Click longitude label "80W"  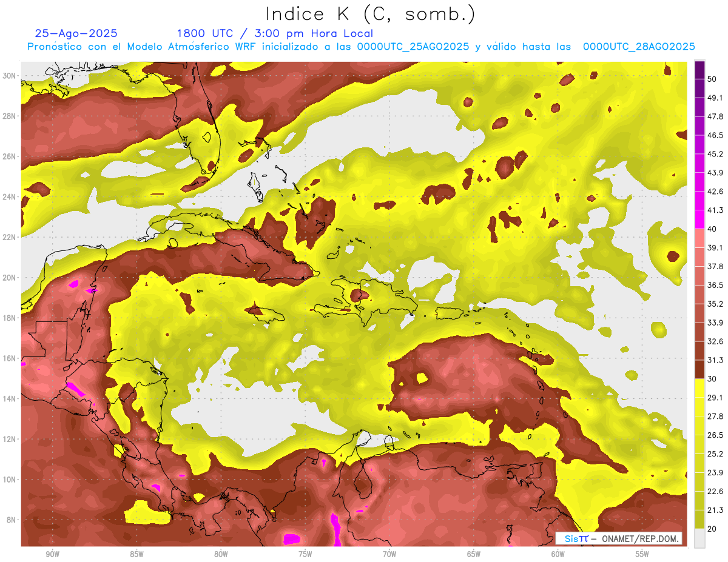221,554
